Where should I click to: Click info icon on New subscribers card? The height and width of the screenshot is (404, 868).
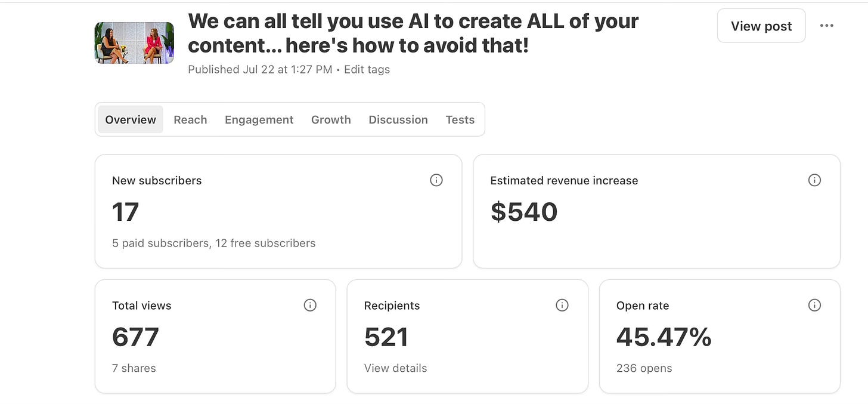coord(436,180)
